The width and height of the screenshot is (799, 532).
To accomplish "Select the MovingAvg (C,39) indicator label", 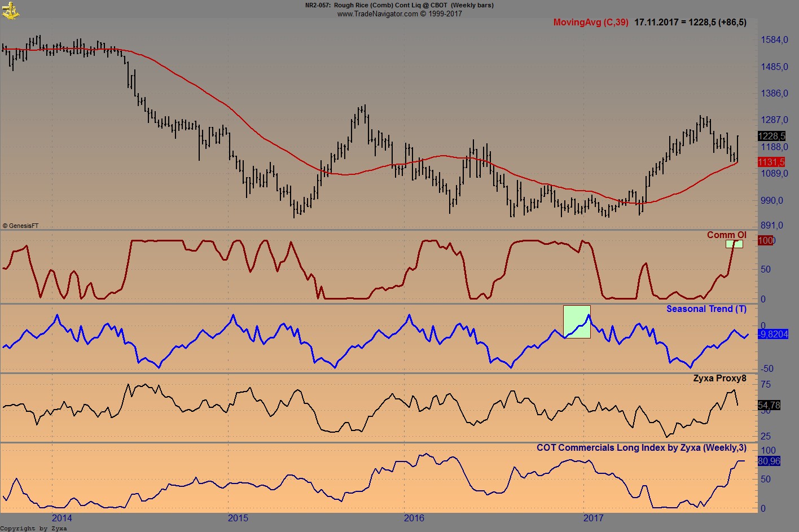I will 591,23.
